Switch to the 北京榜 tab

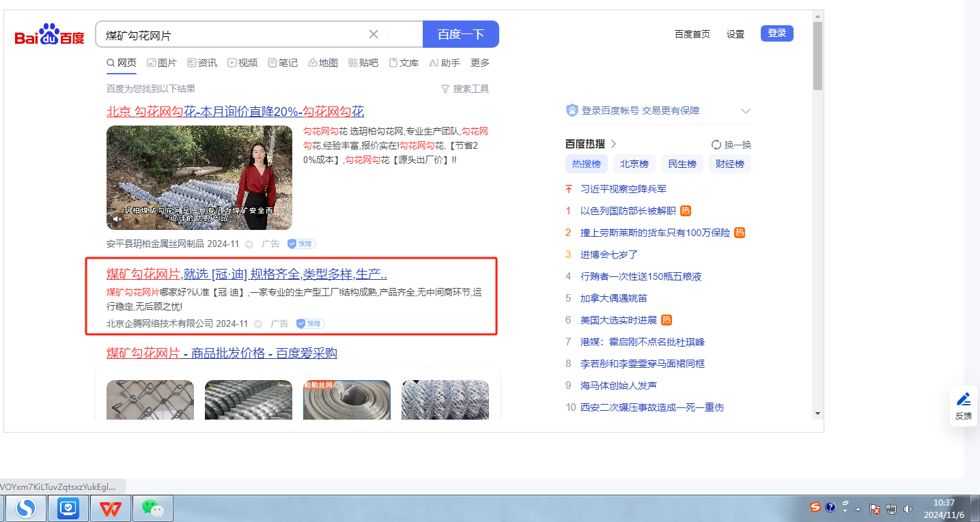[634, 164]
